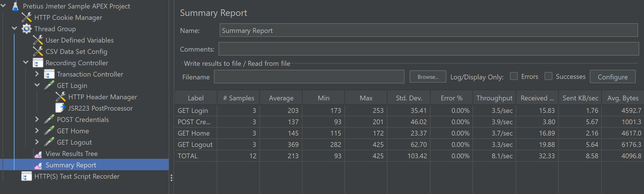Click the HTTP(S) Test Script Recorder icon
Screen dimensions: 644x194
point(27,176)
